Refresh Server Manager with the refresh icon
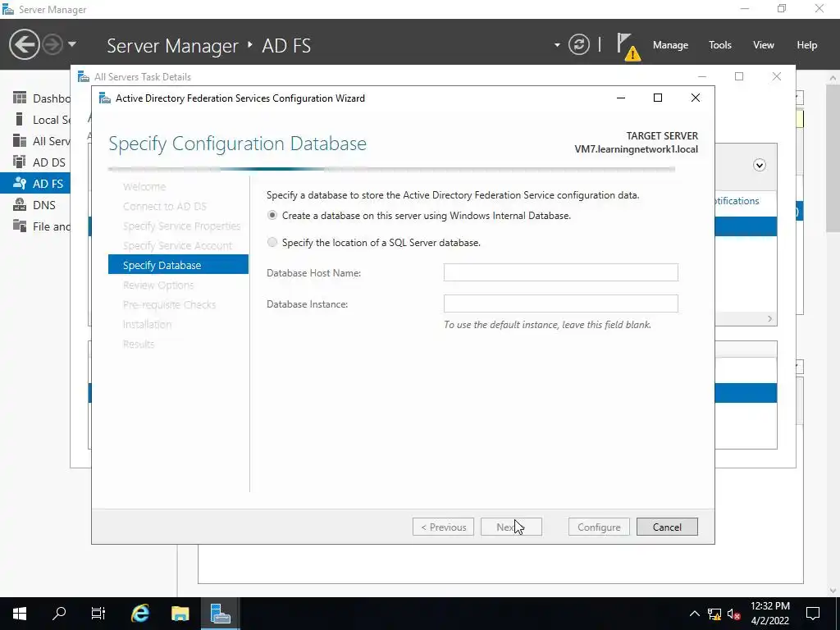 point(579,44)
